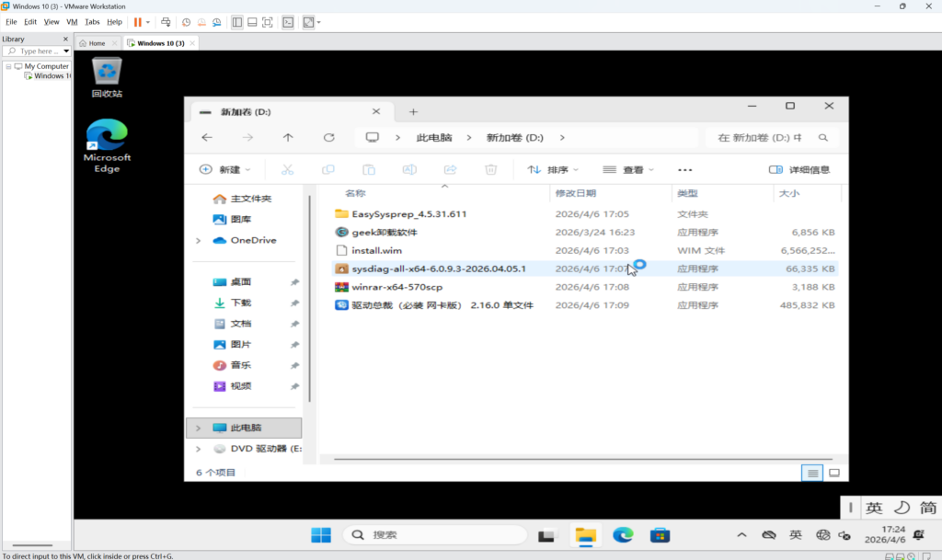Open the Microsoft Store taskbar icon

660,535
